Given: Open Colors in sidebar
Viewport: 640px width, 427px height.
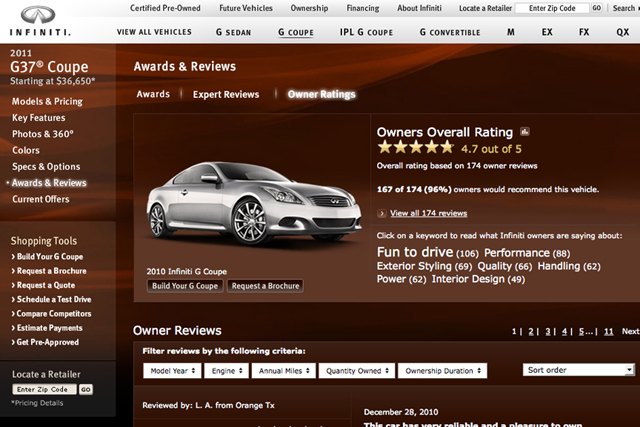Looking at the screenshot, I should click(x=26, y=150).
